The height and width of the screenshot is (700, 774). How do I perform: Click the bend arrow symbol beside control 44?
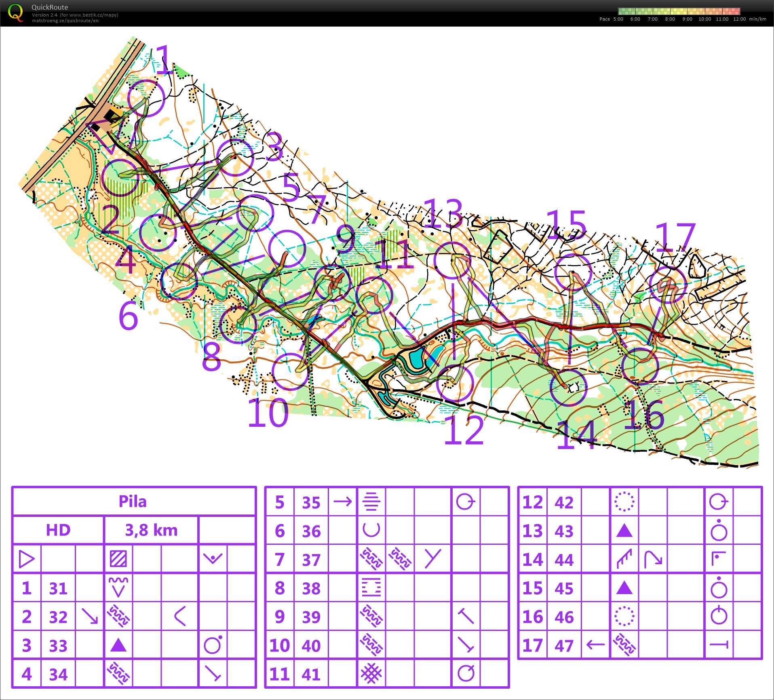click(653, 558)
